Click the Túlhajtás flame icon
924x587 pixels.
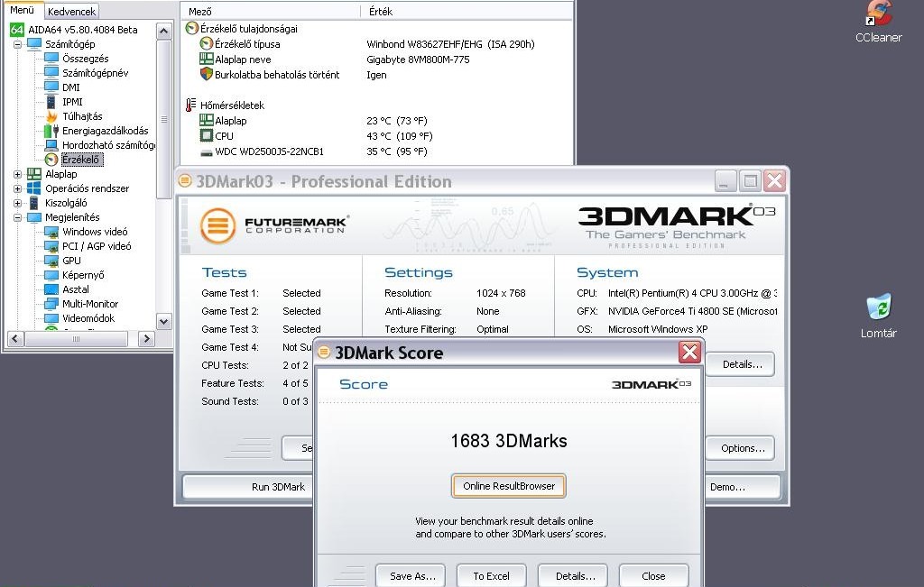pos(51,116)
